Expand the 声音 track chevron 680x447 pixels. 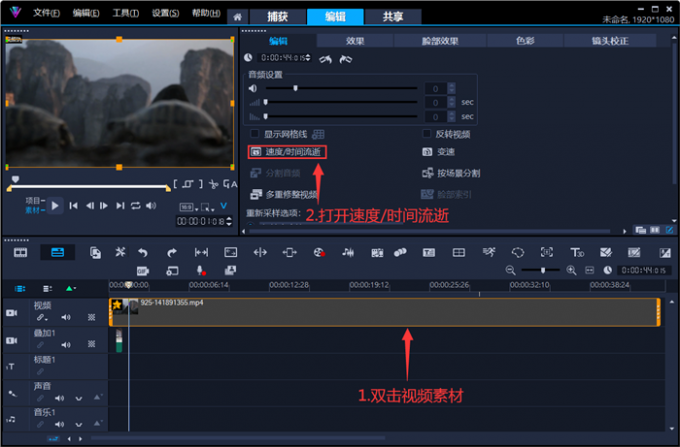[x=78, y=398]
